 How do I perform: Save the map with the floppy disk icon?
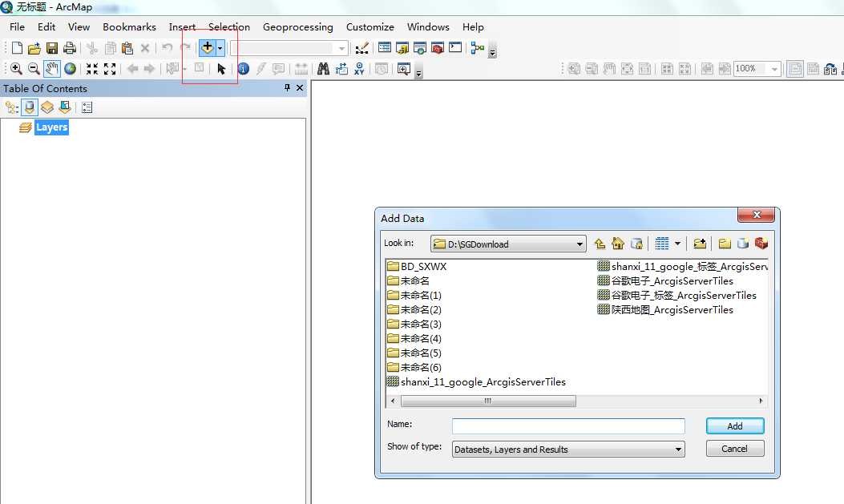[x=51, y=48]
